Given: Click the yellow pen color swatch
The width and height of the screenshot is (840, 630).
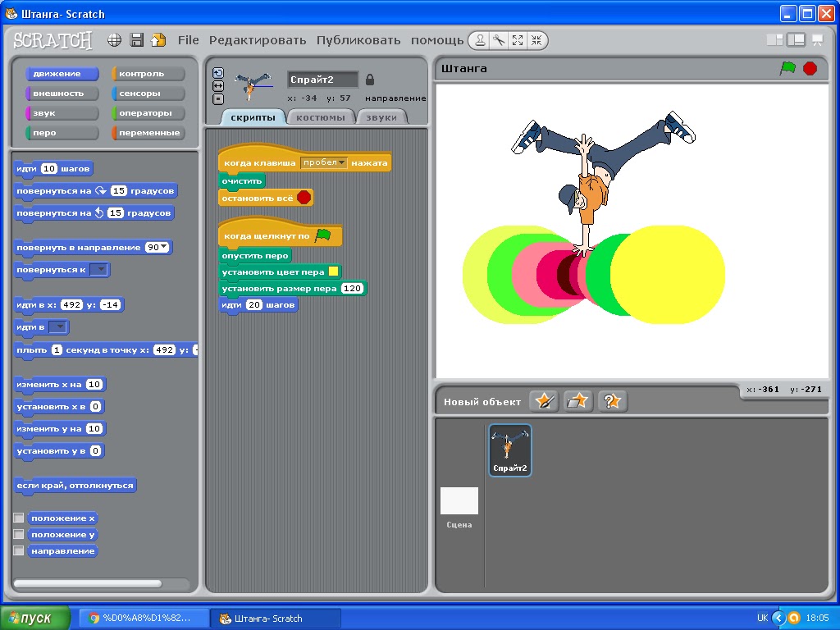Looking at the screenshot, I should coord(333,272).
